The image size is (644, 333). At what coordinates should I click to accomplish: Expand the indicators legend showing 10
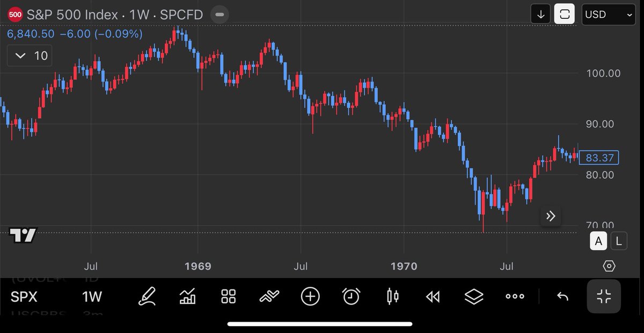coord(30,55)
